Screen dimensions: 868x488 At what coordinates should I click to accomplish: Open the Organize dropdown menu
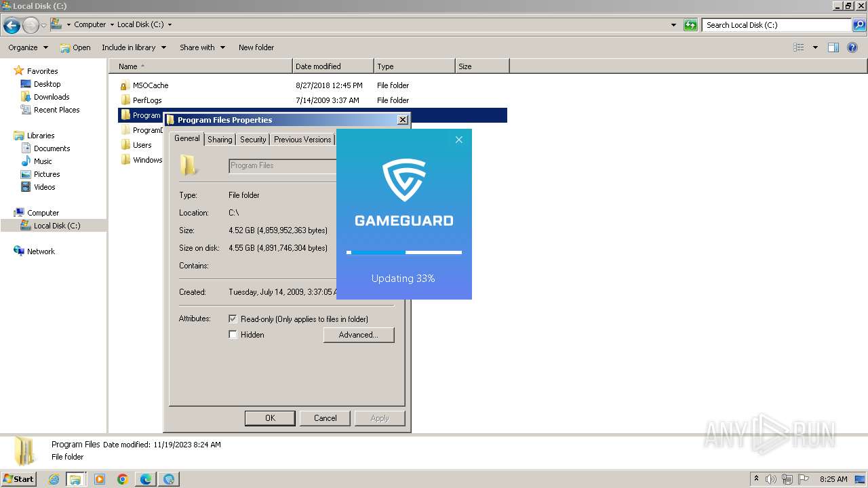coord(28,47)
